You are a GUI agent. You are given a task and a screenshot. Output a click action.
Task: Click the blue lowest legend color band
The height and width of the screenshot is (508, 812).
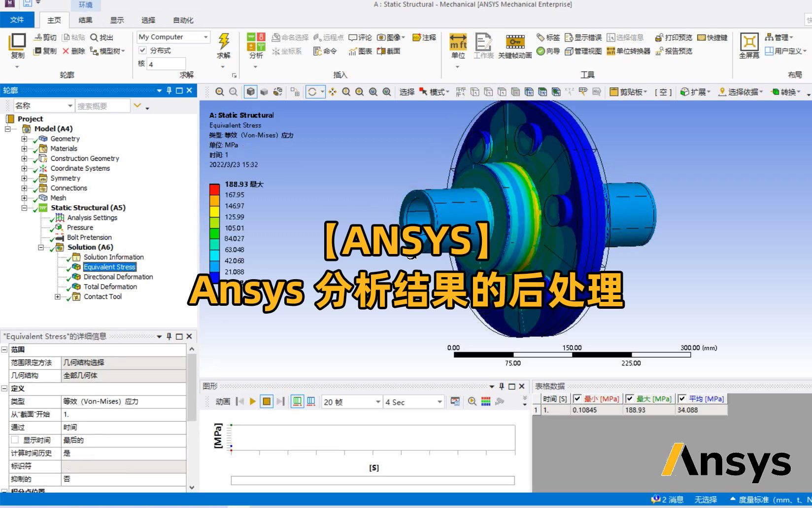[214, 277]
